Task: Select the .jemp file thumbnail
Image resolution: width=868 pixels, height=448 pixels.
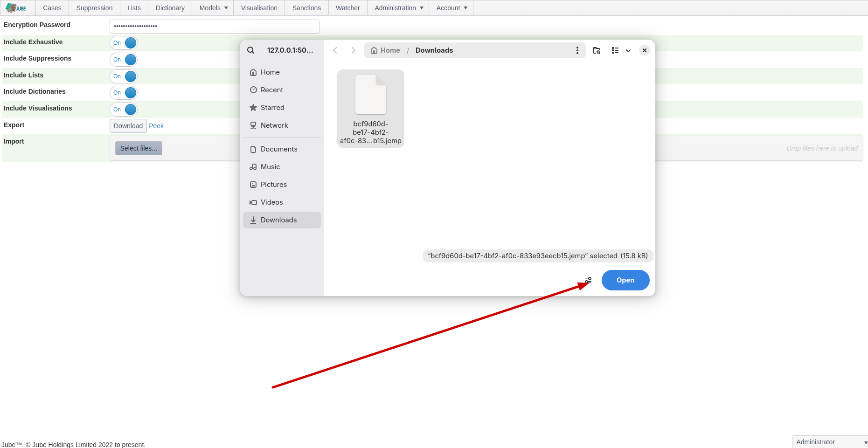Action: click(371, 109)
